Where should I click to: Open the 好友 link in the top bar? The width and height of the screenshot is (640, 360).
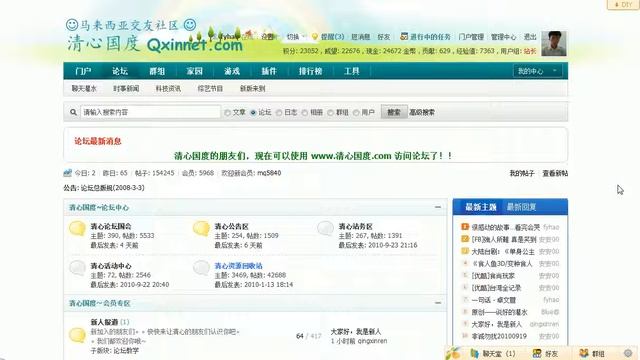(384, 37)
